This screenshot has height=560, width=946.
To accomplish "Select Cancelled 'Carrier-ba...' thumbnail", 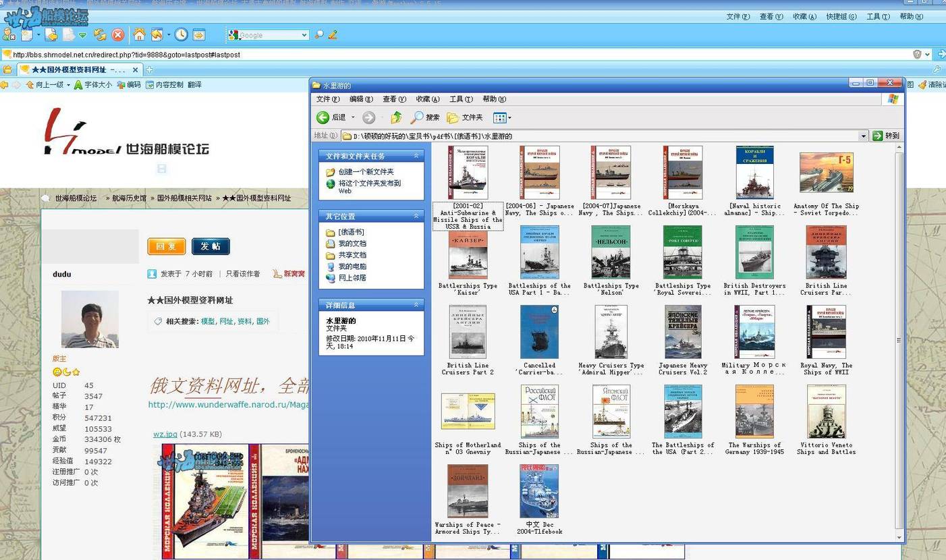I will [539, 331].
